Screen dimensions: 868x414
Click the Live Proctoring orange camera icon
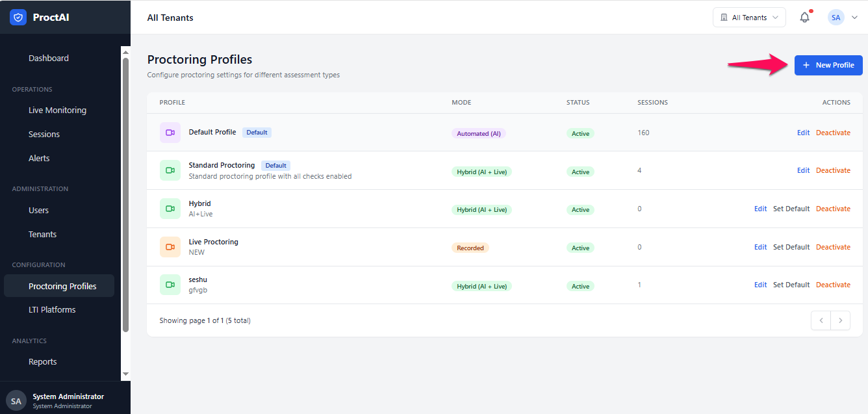(x=170, y=247)
